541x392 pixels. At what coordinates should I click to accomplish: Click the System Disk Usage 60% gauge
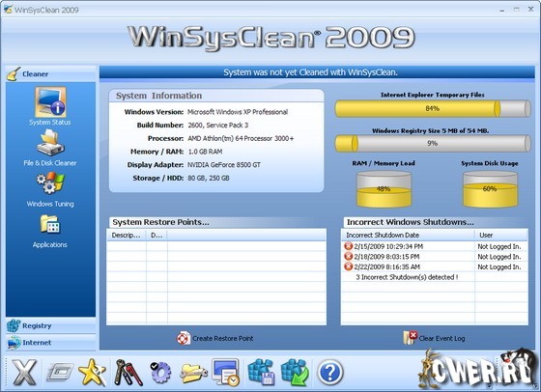tap(490, 189)
